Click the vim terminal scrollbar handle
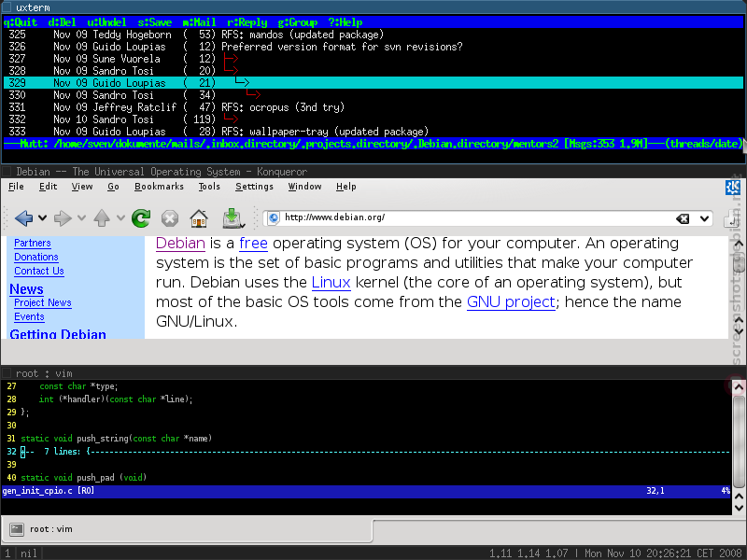747x560 pixels. (x=739, y=441)
